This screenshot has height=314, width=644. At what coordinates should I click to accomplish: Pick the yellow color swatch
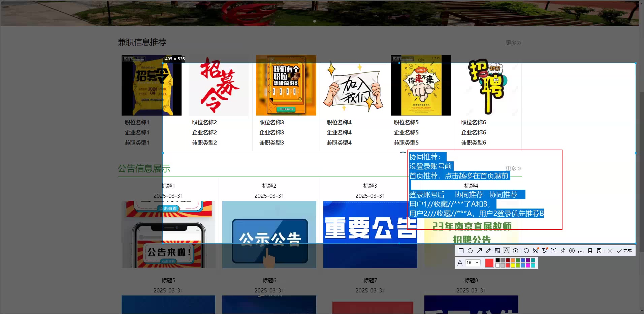click(x=513, y=265)
